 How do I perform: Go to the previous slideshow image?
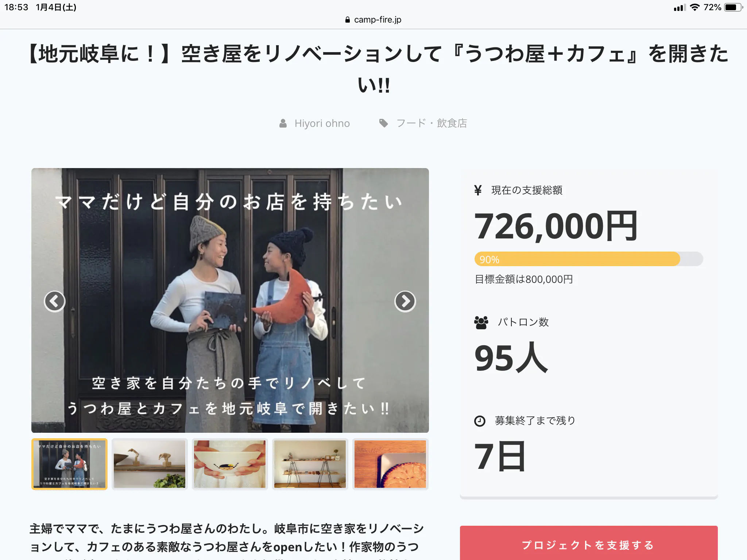tap(55, 301)
